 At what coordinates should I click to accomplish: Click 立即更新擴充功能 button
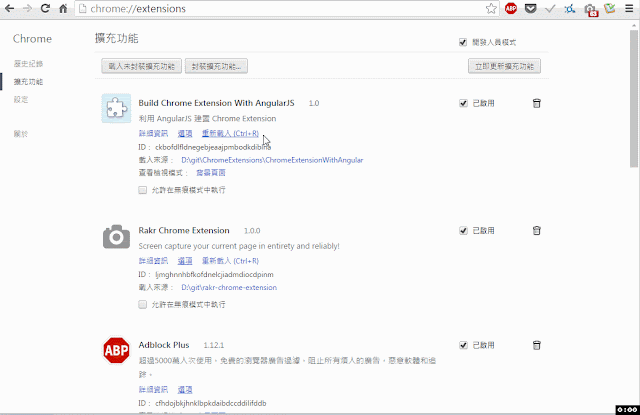[504, 66]
